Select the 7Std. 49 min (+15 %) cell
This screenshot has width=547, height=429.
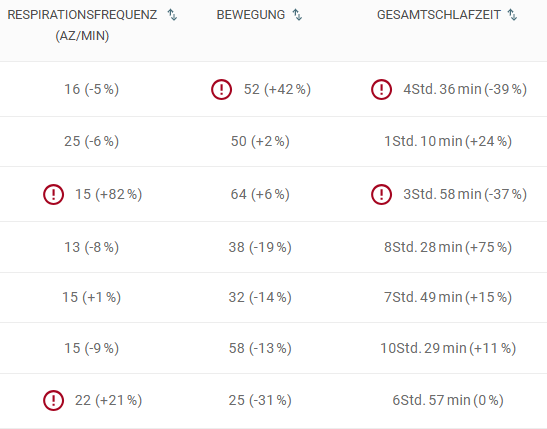[448, 297]
